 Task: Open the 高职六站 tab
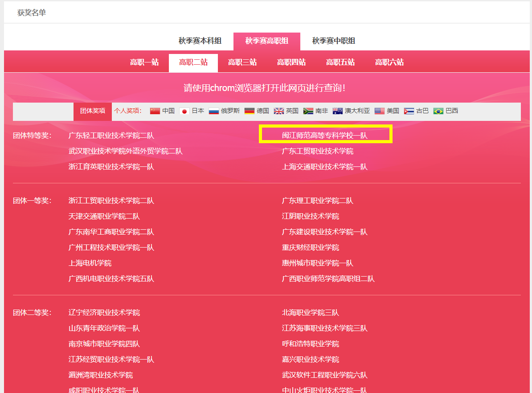point(389,62)
